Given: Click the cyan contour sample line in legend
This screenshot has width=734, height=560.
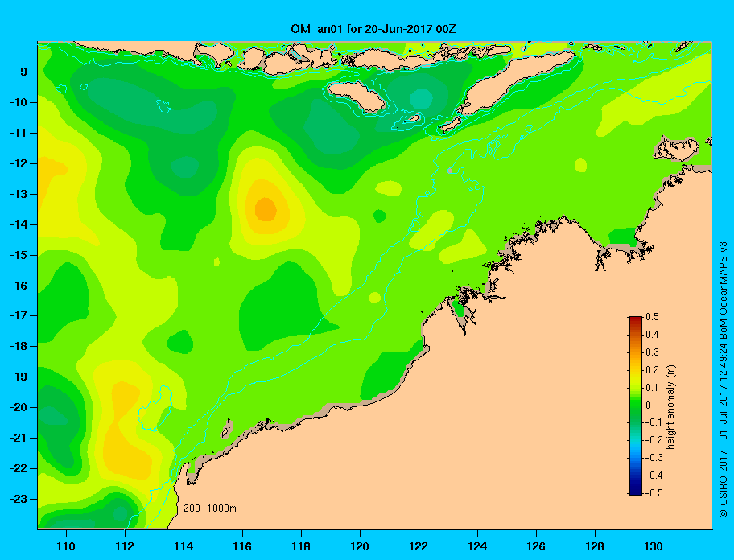Looking at the screenshot, I should coord(202,517).
